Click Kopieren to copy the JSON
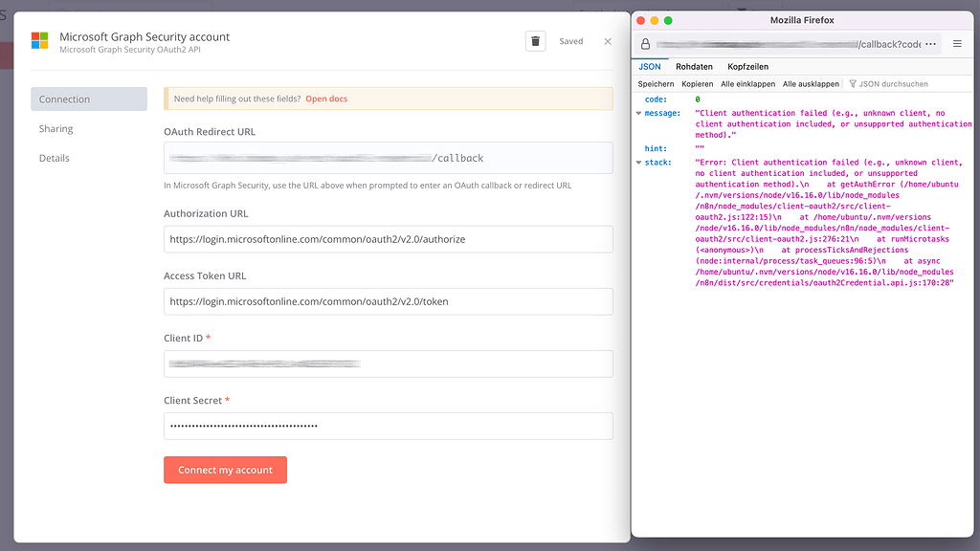Viewport: 980px width, 551px height. 698,83
